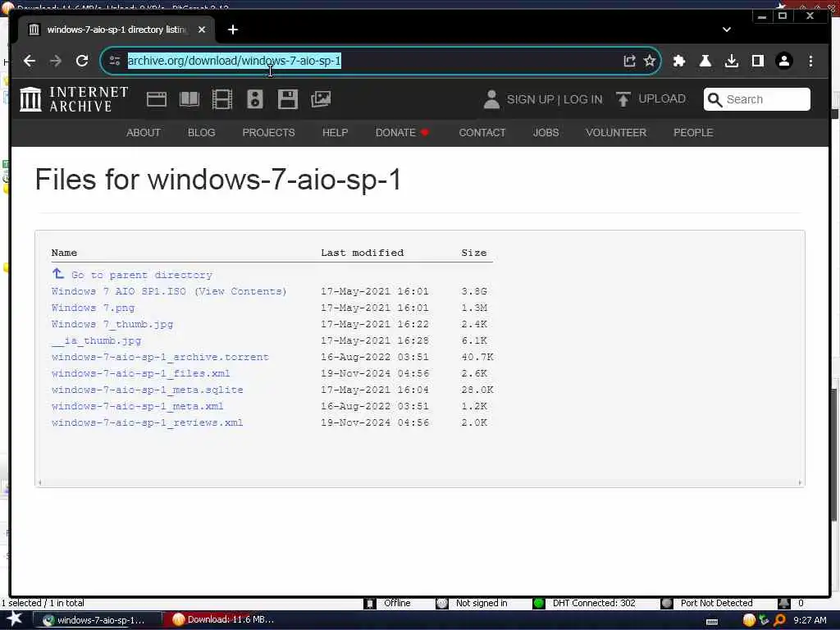Open windows-7-aio-sp-1_meta.xml link
The height and width of the screenshot is (630, 840).
point(137,407)
